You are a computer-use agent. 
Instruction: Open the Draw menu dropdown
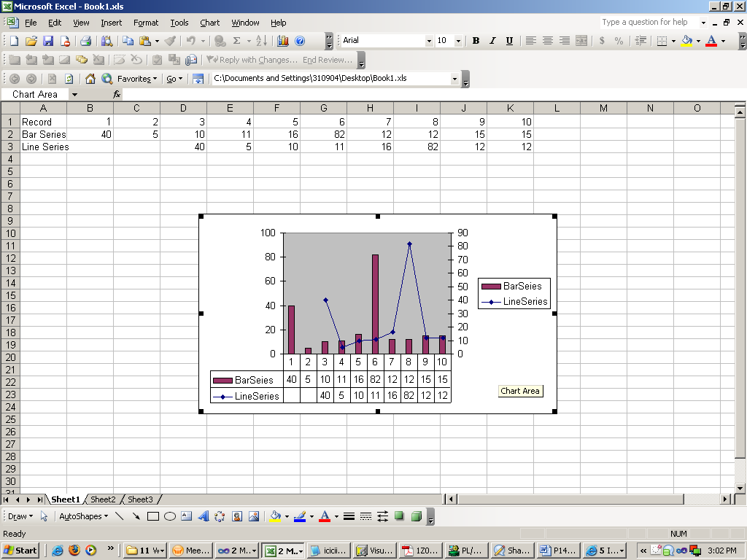(x=20, y=516)
